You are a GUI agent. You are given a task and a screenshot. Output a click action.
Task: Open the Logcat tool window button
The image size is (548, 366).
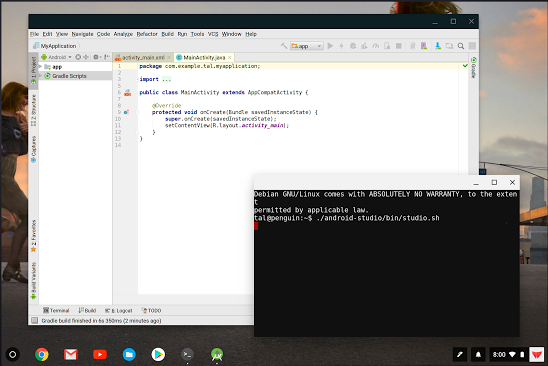(x=119, y=310)
